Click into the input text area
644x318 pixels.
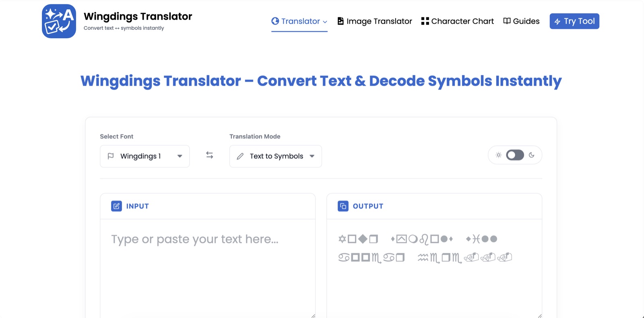point(208,269)
